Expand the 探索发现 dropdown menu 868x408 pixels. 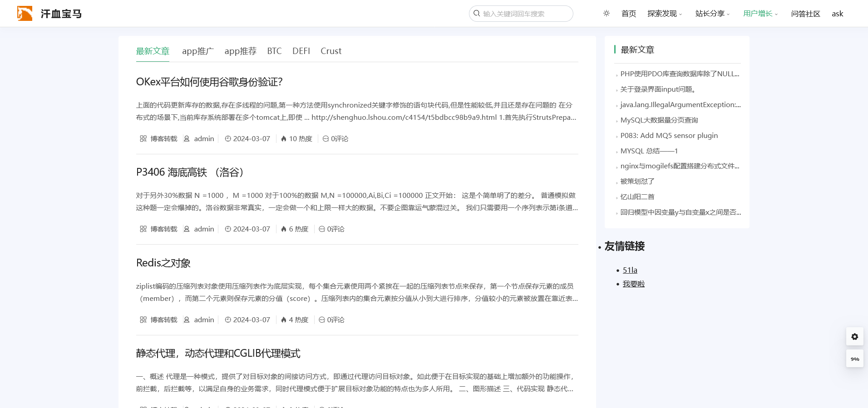coord(665,14)
